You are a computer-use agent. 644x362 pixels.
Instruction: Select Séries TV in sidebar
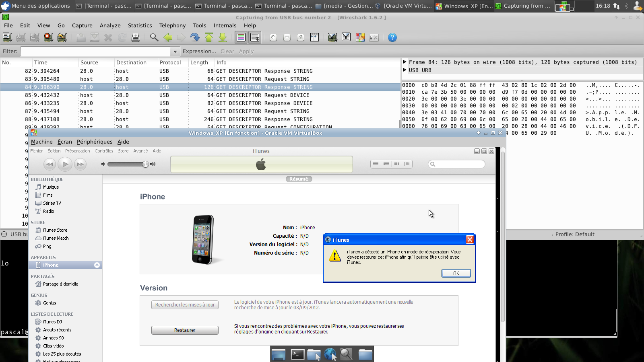pyautogui.click(x=52, y=203)
